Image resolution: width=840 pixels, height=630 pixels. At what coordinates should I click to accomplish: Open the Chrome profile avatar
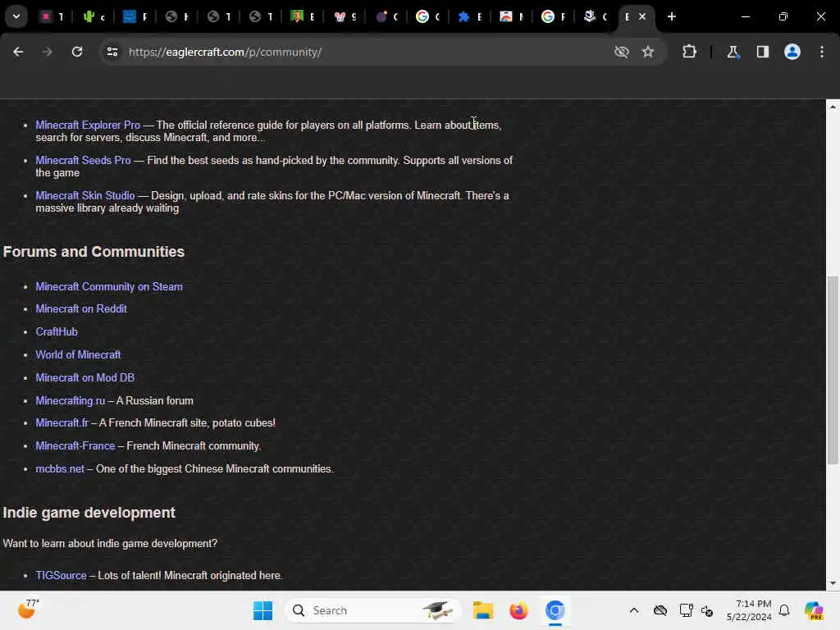(x=792, y=52)
